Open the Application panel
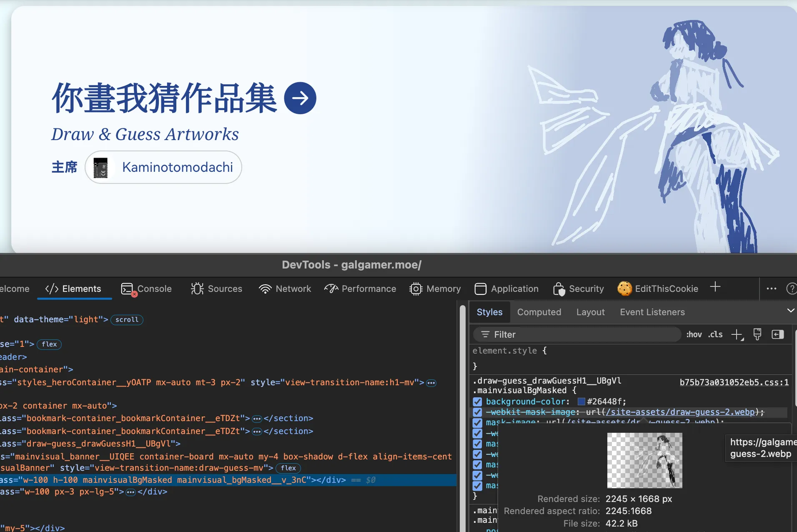 tap(507, 289)
